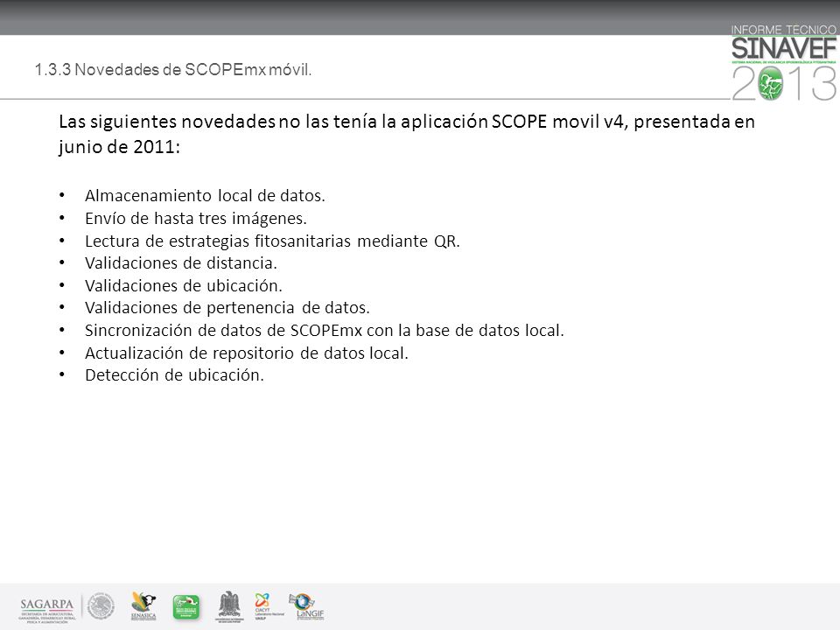The height and width of the screenshot is (630, 840).
Task: Select bullet 'Envío de hasta tres imágenes.'
Action: [x=196, y=218]
